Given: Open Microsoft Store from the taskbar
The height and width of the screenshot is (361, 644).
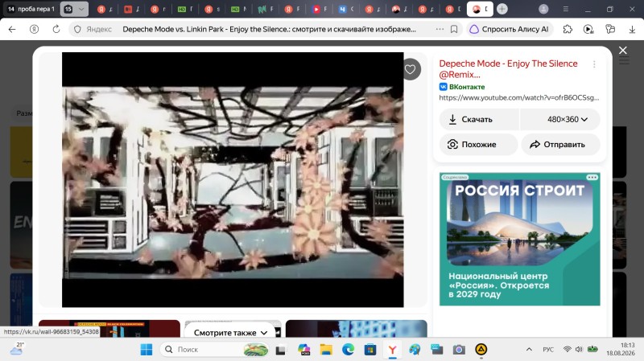Looking at the screenshot, I should [370, 350].
